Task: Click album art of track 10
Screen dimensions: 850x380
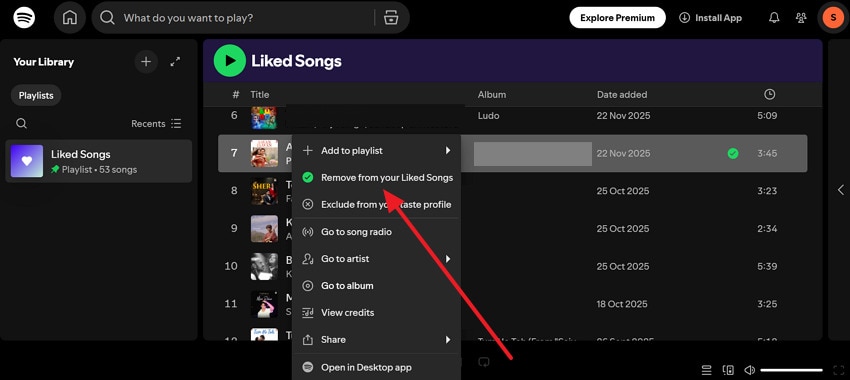Action: coord(264,267)
